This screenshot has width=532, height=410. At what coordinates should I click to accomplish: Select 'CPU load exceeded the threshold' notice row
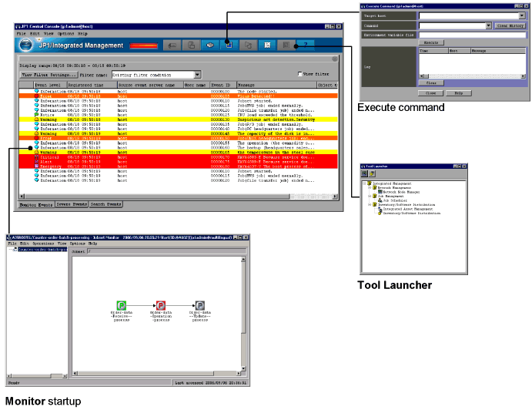[x=179, y=115]
